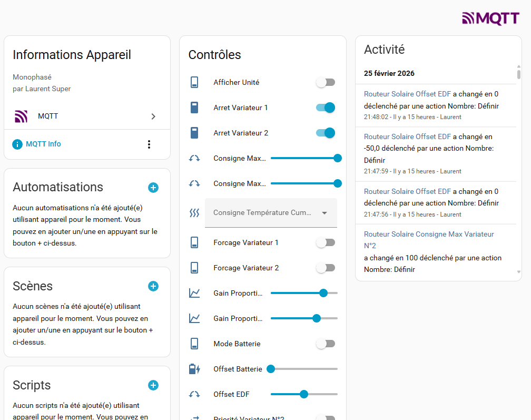The height and width of the screenshot is (420, 531).
Task: Enable Forcage Variateur 2
Action: pos(326,268)
